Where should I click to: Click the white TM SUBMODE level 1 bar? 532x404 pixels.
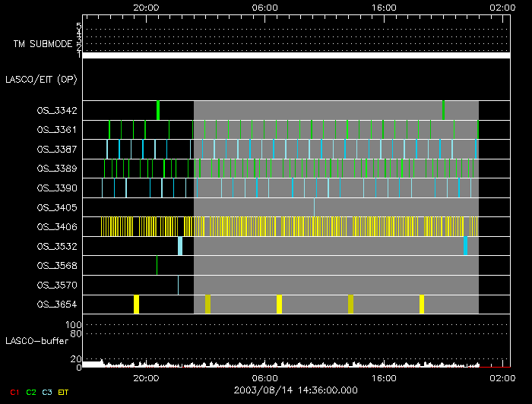click(296, 55)
